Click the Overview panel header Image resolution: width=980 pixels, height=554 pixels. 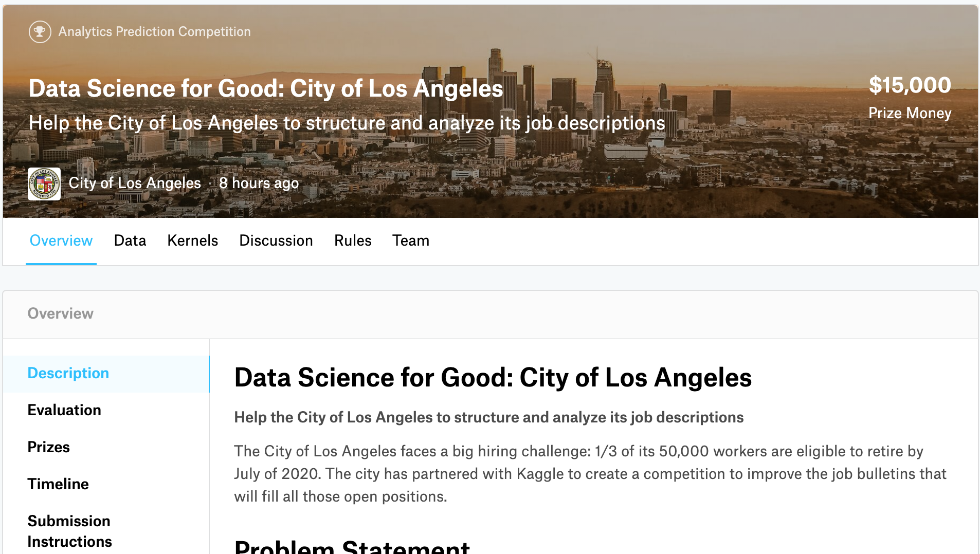point(61,313)
